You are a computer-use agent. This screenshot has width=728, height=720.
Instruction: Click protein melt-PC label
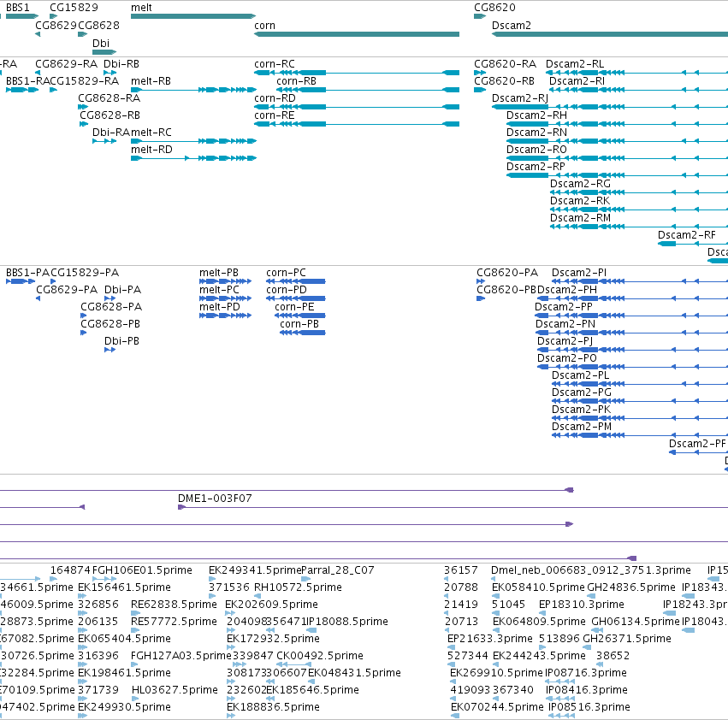click(219, 290)
